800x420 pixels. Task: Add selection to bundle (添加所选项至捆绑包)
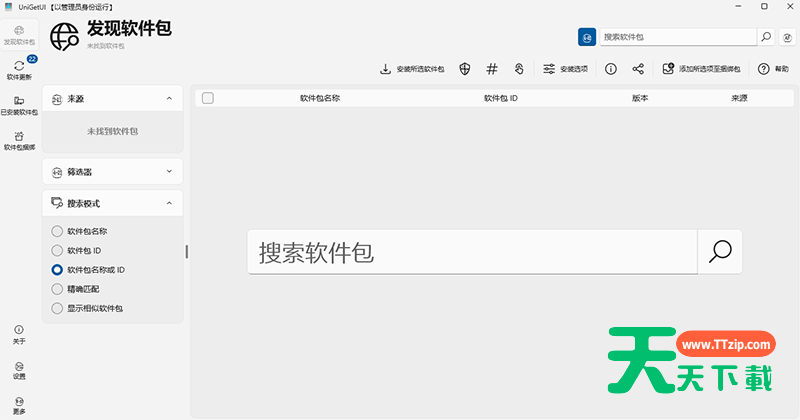coord(701,69)
